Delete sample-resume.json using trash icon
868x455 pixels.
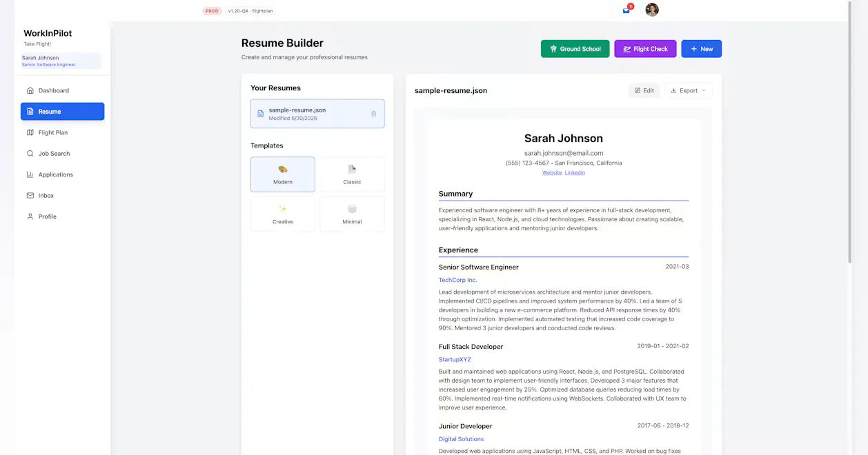pyautogui.click(x=374, y=114)
